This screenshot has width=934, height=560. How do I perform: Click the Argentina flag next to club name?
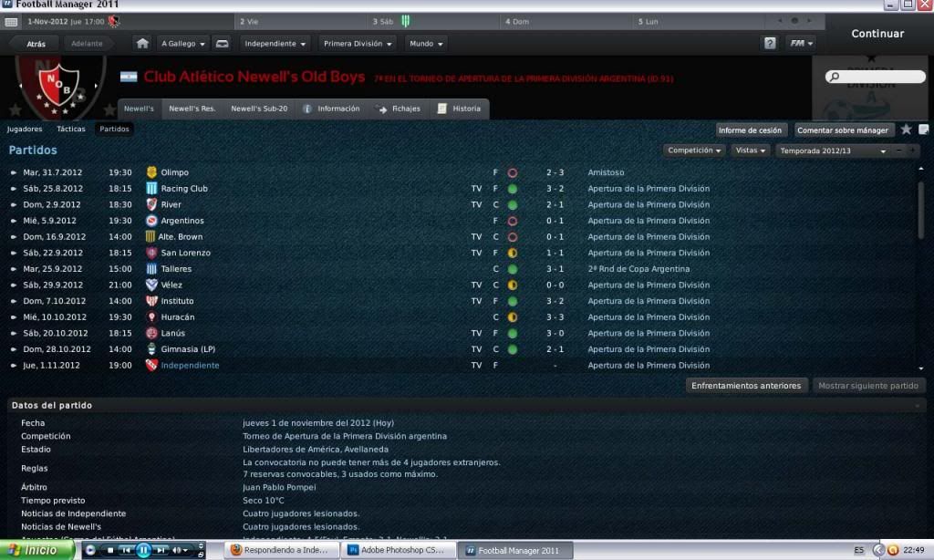pyautogui.click(x=129, y=77)
